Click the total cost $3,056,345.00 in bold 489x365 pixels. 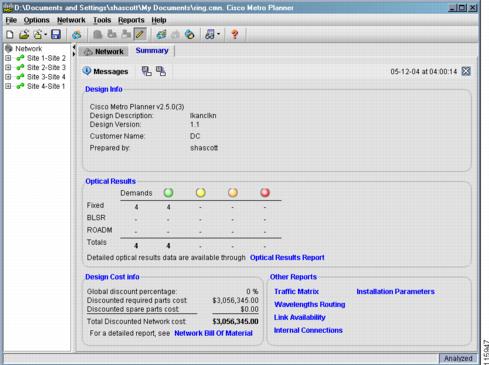235,322
